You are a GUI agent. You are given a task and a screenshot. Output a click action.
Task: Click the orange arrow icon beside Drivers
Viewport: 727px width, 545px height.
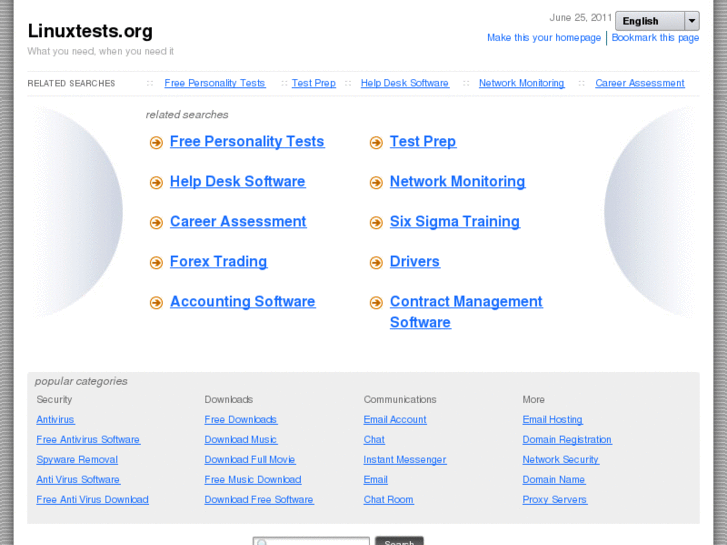point(376,263)
